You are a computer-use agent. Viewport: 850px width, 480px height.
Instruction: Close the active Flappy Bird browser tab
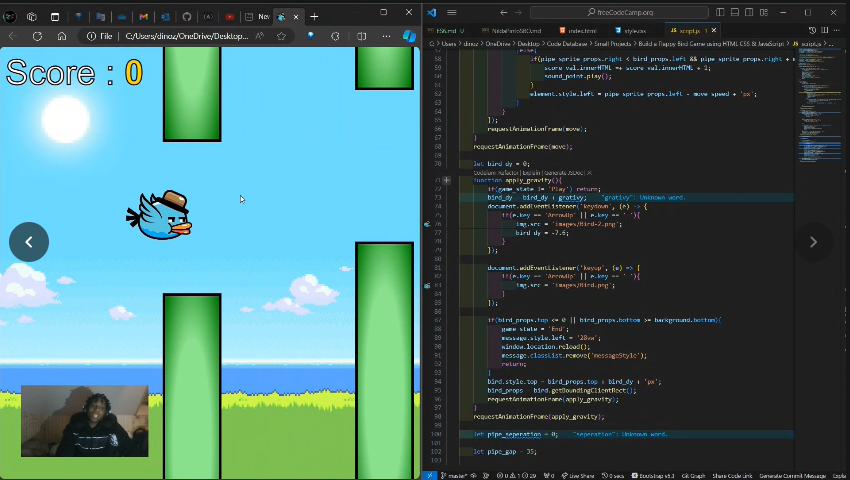coord(296,17)
